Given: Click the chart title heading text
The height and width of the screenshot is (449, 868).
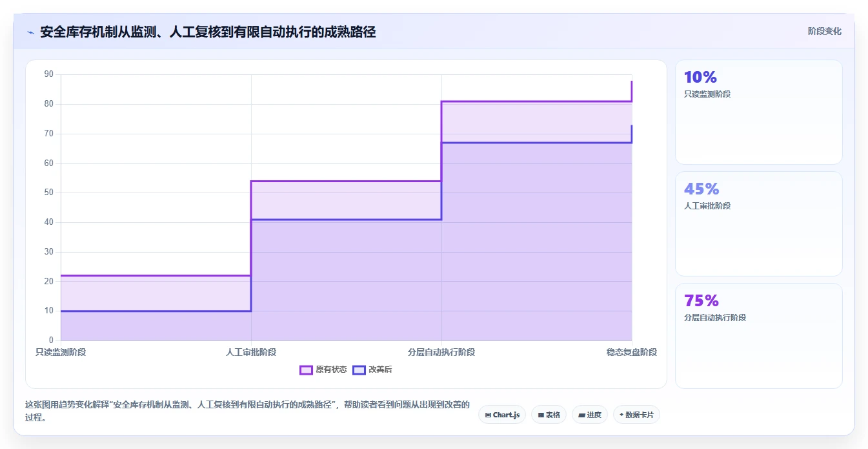Looking at the screenshot, I should 208,32.
